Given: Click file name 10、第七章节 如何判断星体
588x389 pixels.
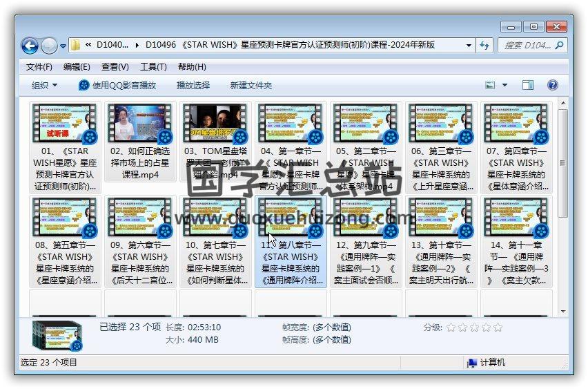Looking at the screenshot, I should tap(215, 263).
